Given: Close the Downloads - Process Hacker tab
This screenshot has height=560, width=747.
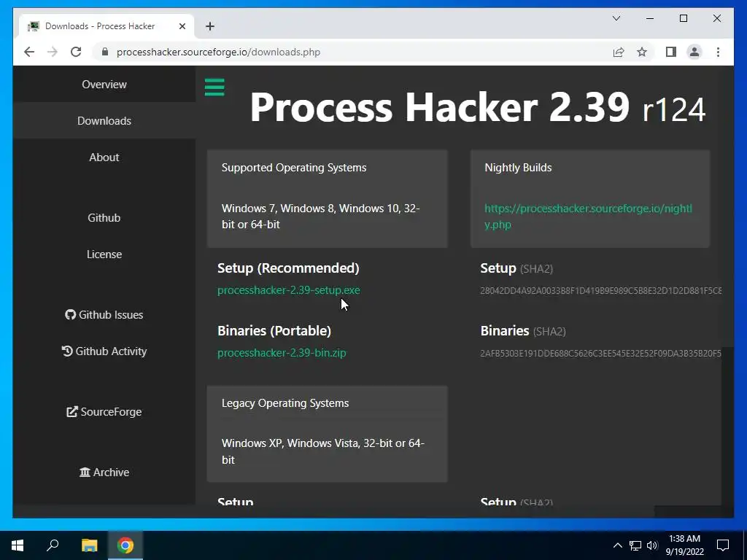Looking at the screenshot, I should point(182,26).
